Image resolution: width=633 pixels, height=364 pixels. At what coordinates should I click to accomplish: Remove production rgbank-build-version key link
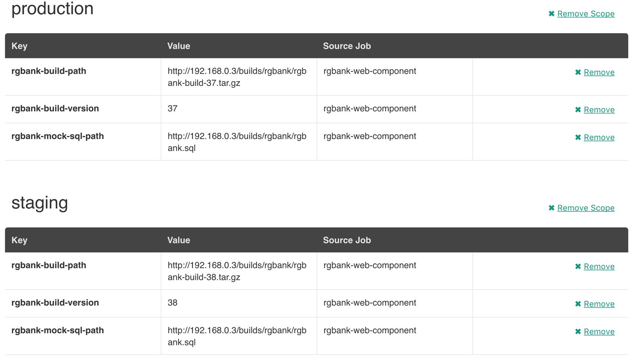click(599, 110)
